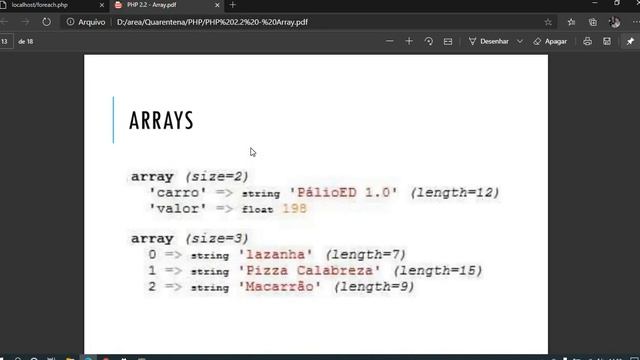This screenshot has height=360, width=640.
Task: Expand the Desenhar pen options dropdown
Action: pyautogui.click(x=520, y=41)
